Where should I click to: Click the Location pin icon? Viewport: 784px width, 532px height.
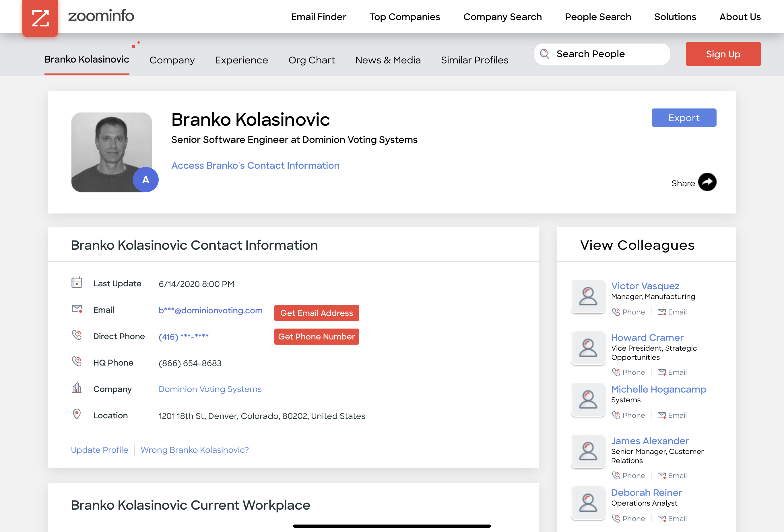pyautogui.click(x=77, y=414)
